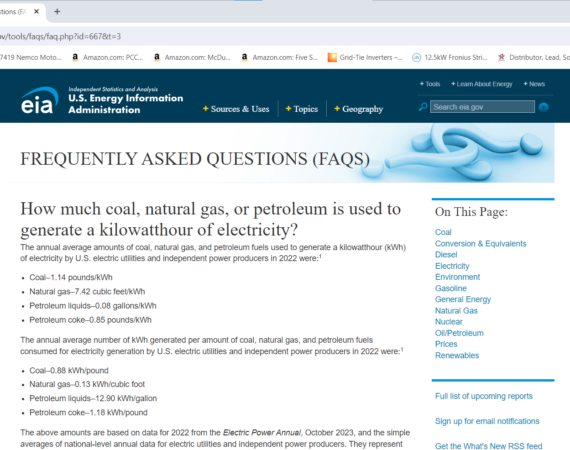Click Sign up for email notifications

point(487,421)
